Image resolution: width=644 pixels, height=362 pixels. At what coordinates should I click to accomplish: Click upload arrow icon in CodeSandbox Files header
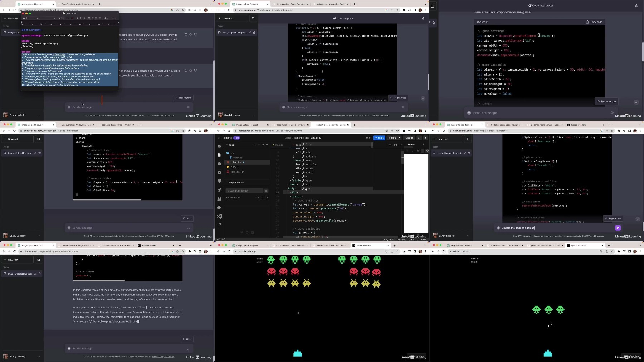click(259, 145)
